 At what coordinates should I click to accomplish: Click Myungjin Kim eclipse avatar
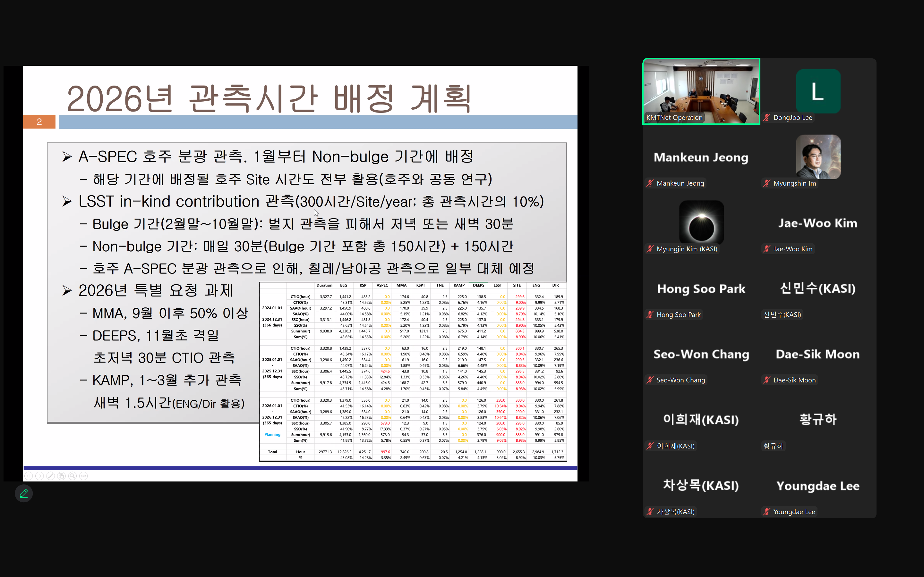coord(701,222)
